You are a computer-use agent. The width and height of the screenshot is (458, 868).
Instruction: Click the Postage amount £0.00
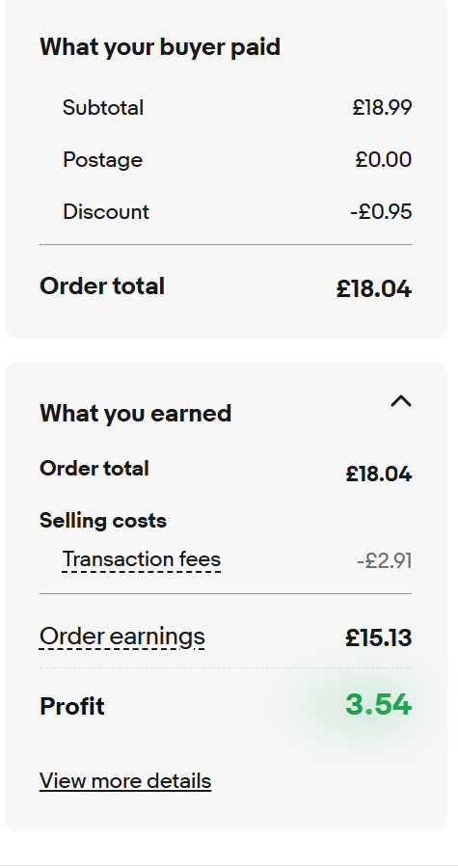coord(384,159)
